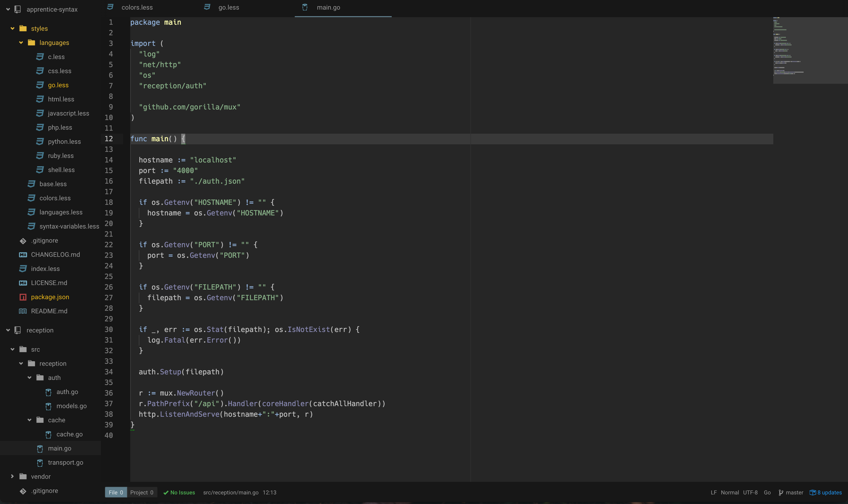
Task: Switch to the colors.less tab
Action: (137, 8)
